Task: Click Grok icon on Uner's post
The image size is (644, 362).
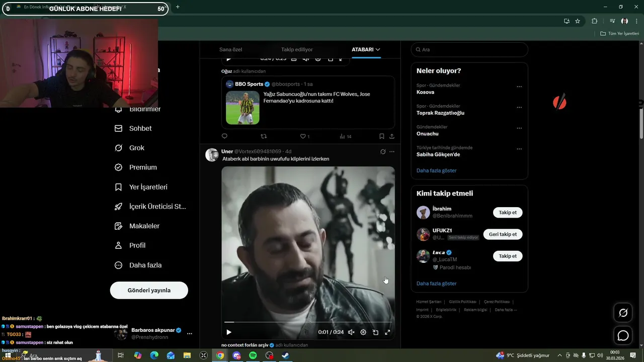Action: 383,151
